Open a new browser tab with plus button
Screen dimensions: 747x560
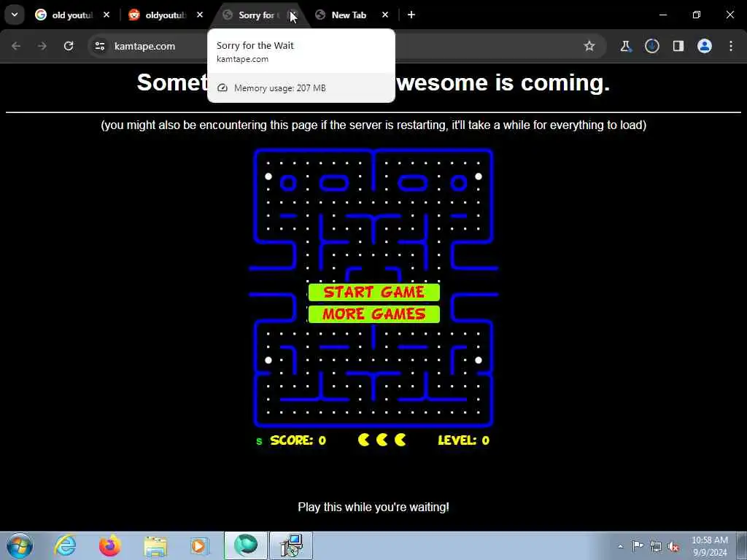point(411,15)
